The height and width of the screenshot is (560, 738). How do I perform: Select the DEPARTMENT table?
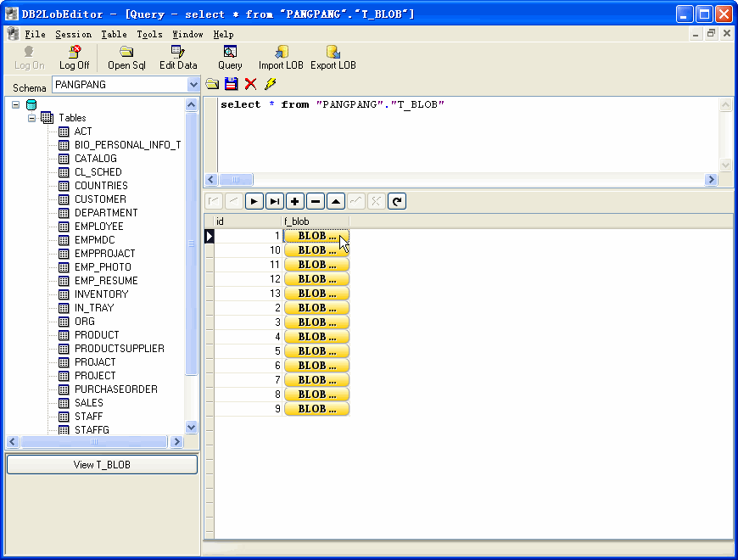(106, 213)
